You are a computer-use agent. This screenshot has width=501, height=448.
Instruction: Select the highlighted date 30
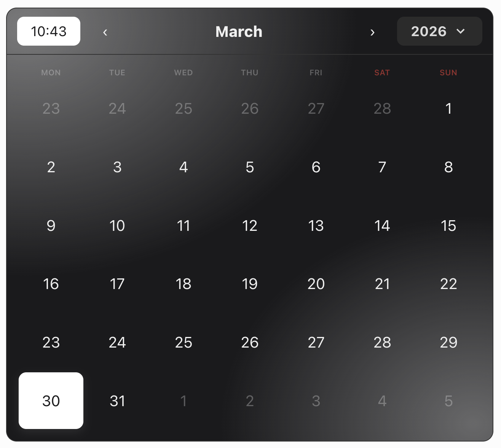(x=51, y=400)
